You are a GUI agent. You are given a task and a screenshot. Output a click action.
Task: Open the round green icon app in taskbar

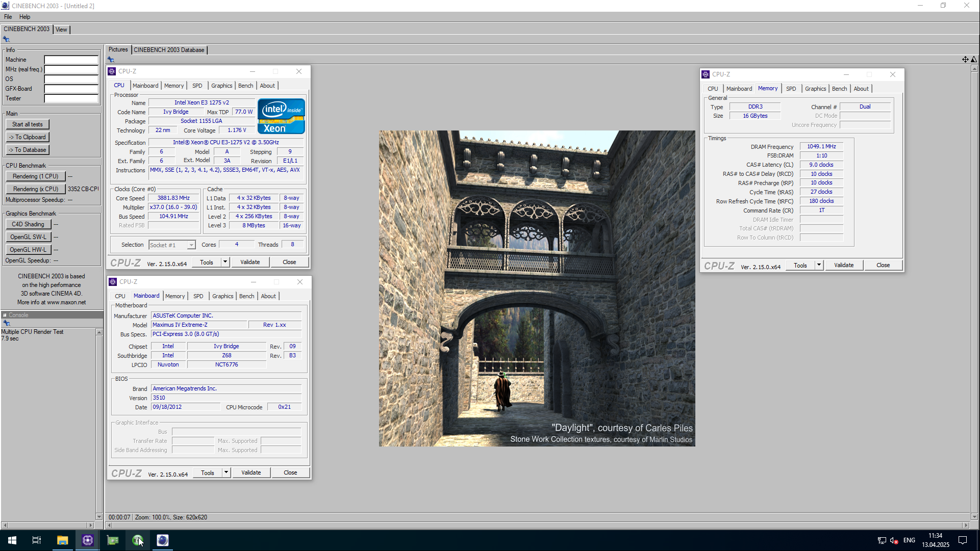[x=138, y=540]
